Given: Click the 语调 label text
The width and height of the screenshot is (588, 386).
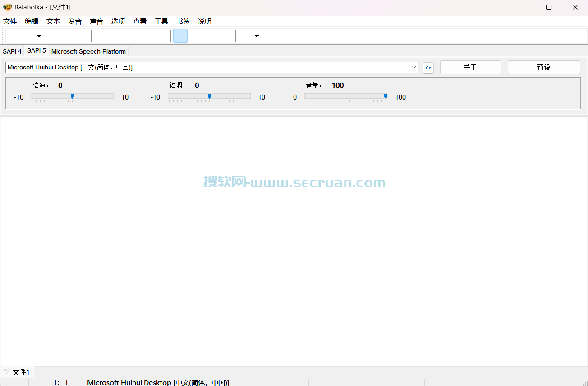Looking at the screenshot, I should (x=178, y=86).
